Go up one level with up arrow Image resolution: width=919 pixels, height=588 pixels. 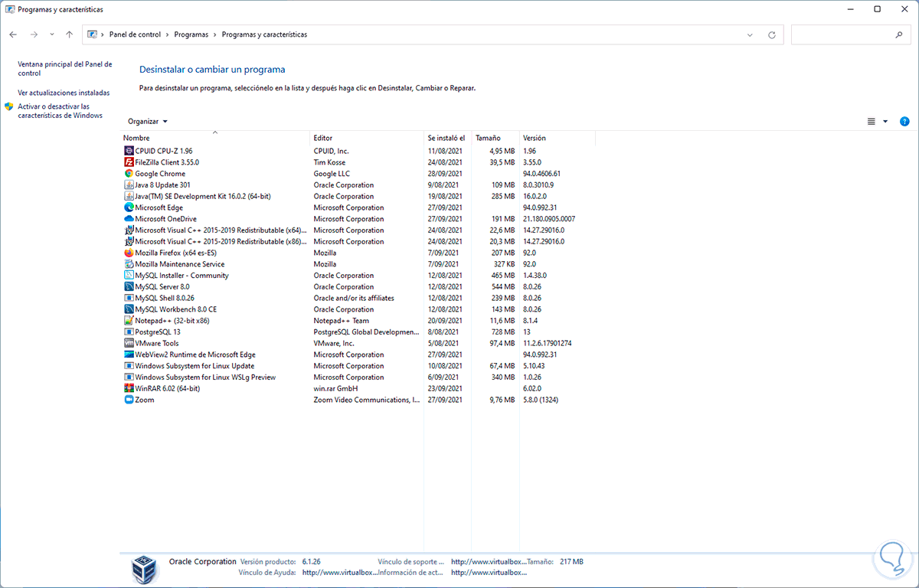[x=70, y=35]
